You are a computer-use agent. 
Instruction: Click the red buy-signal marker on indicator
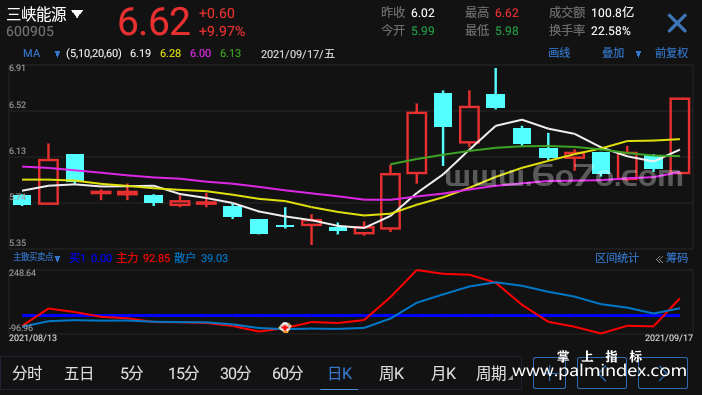(x=285, y=328)
